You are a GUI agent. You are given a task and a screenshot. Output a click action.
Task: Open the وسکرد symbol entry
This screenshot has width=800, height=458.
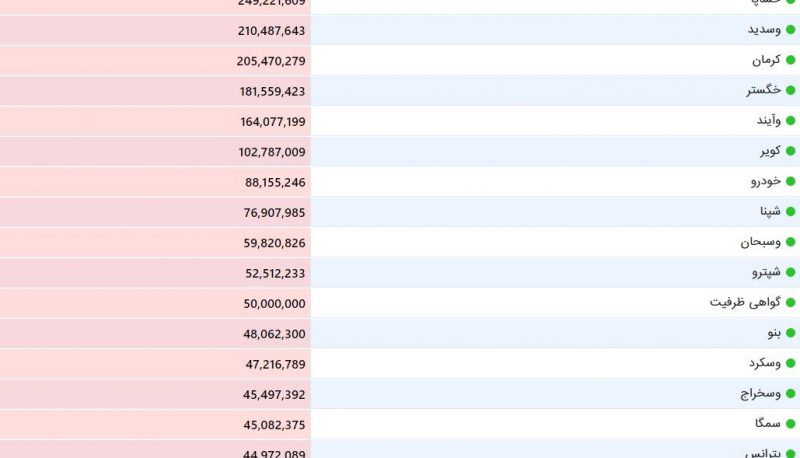(765, 363)
